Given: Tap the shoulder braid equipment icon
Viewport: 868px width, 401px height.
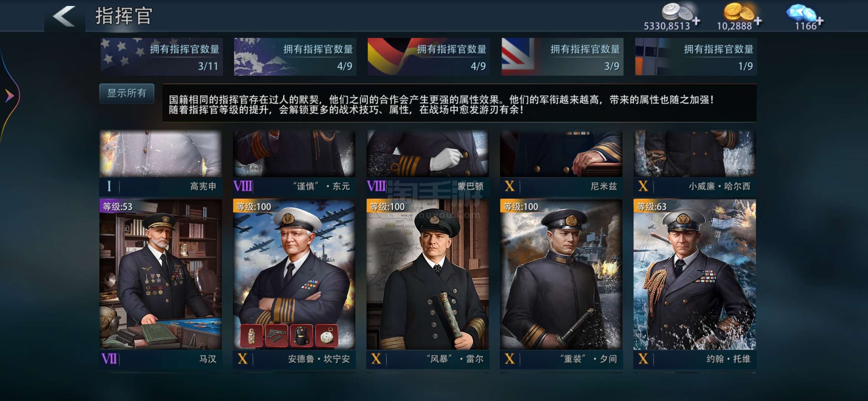Looking at the screenshot, I should click(x=251, y=336).
